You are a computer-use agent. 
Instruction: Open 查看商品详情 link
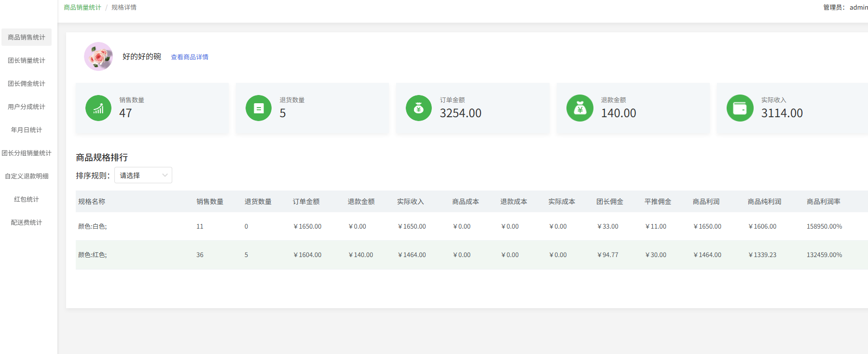click(x=190, y=57)
